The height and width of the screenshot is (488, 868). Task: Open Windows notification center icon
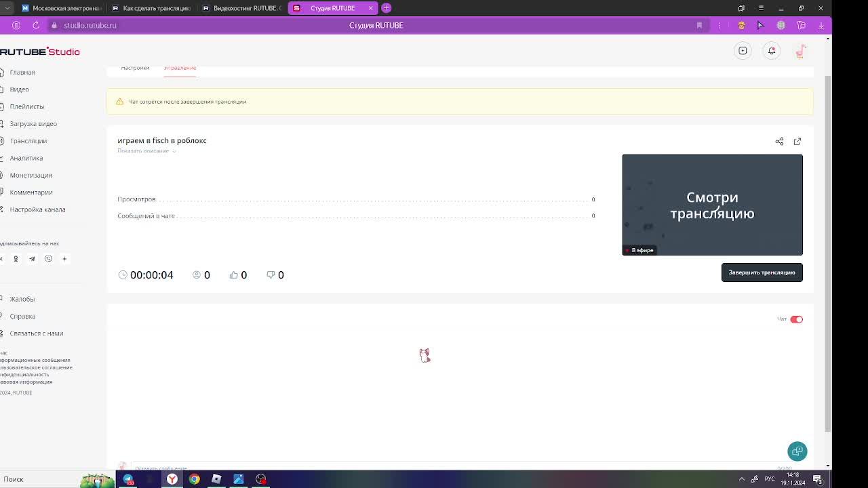(818, 479)
